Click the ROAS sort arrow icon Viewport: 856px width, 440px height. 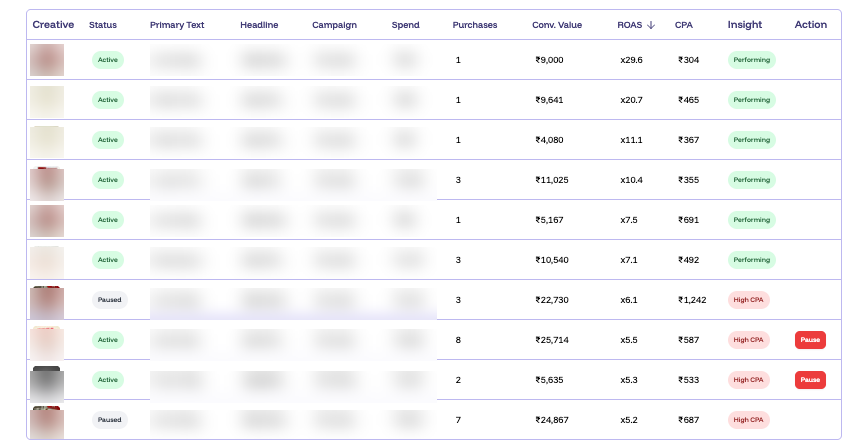pyautogui.click(x=651, y=25)
